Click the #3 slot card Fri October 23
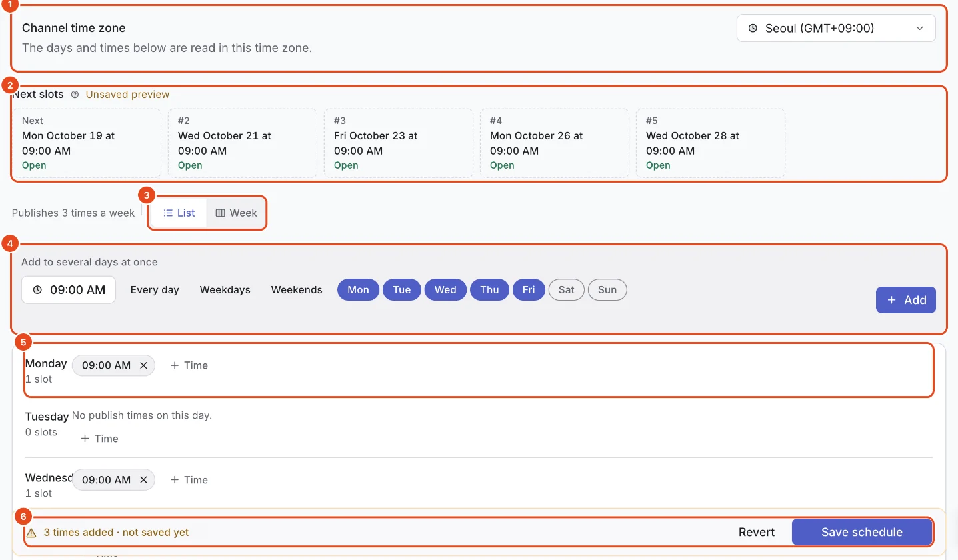The width and height of the screenshot is (958, 560). (399, 143)
